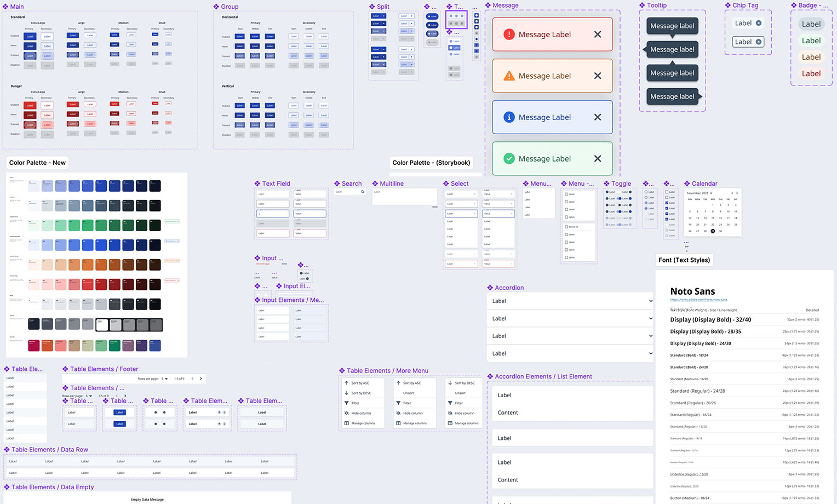Click the Font (Text Styles) title
This screenshot has width=837, height=504.
point(684,260)
